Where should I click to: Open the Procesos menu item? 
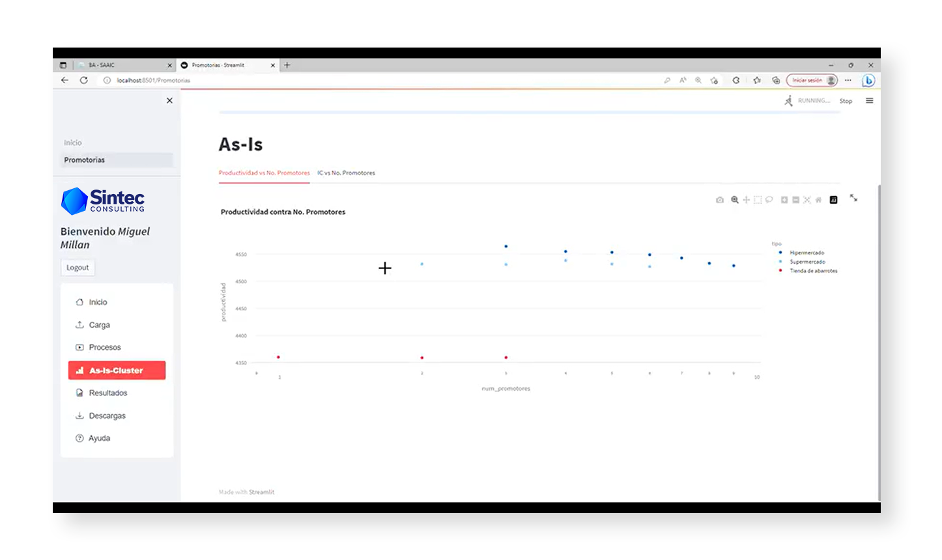(117, 347)
